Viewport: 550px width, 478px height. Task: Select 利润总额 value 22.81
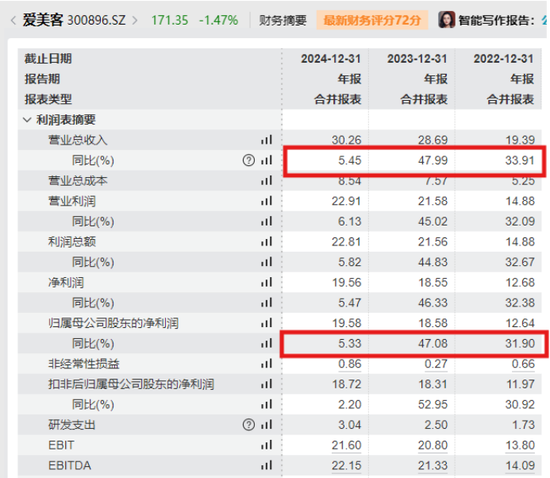click(x=347, y=242)
